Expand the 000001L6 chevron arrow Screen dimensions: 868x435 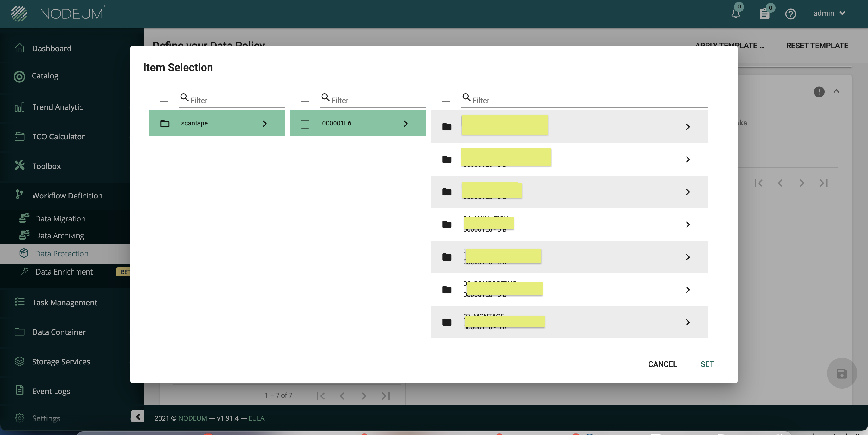[406, 124]
